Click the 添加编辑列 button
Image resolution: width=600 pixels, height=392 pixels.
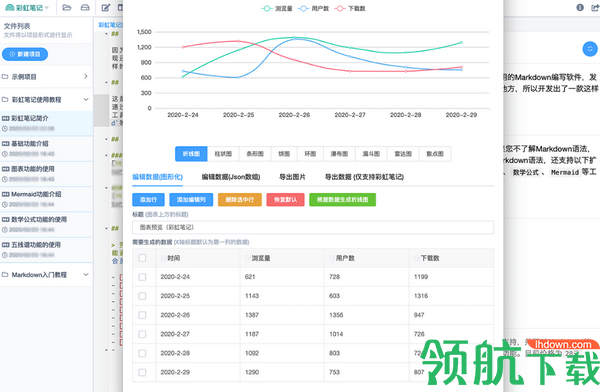(191, 199)
